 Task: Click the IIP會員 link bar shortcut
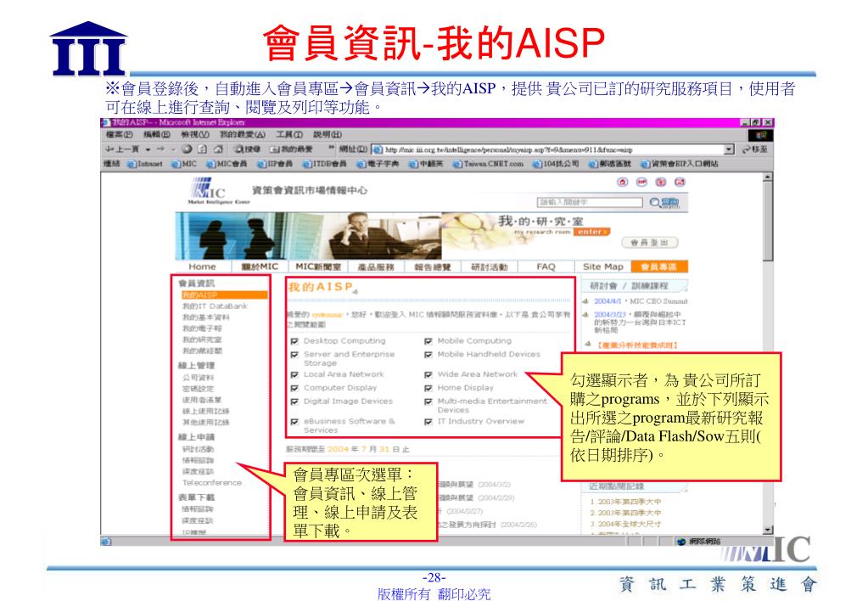[275, 164]
